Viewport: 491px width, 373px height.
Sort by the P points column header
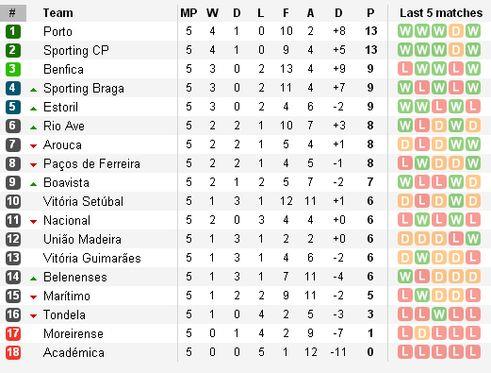(x=370, y=13)
